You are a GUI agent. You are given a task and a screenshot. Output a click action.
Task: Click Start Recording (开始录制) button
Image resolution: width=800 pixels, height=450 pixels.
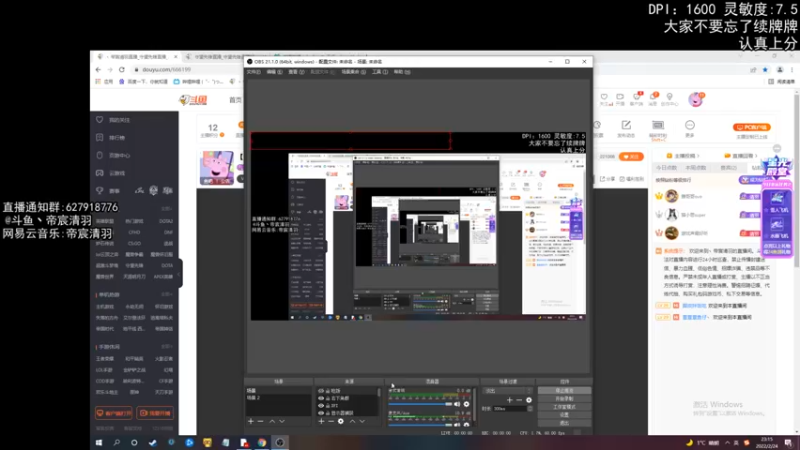[x=564, y=399]
